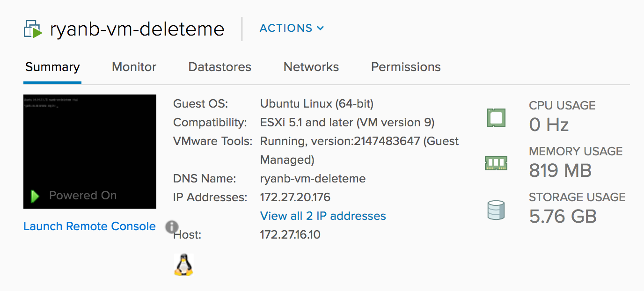The image size is (644, 291).
Task: Open the ACTIONS dropdown menu
Action: (292, 29)
